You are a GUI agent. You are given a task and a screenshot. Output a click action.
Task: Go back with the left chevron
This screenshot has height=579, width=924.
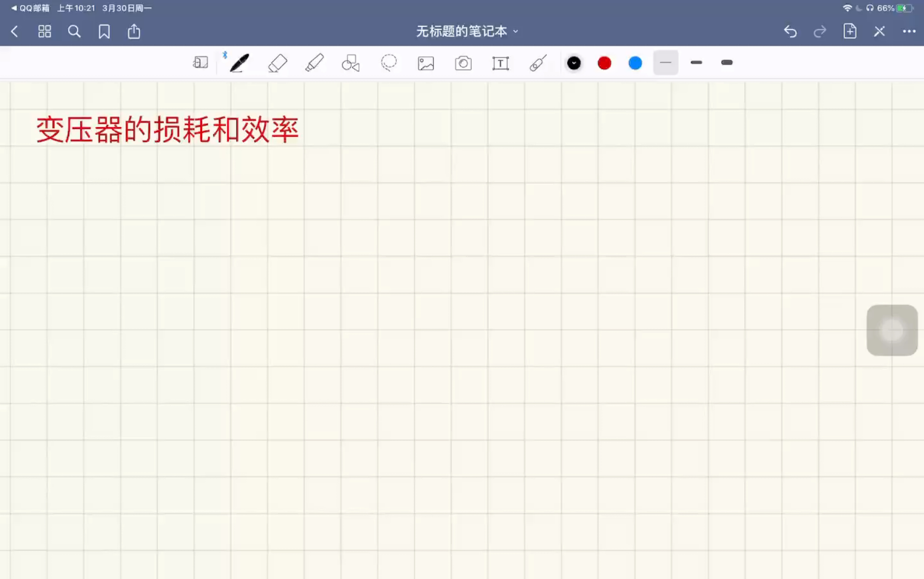[x=14, y=31]
